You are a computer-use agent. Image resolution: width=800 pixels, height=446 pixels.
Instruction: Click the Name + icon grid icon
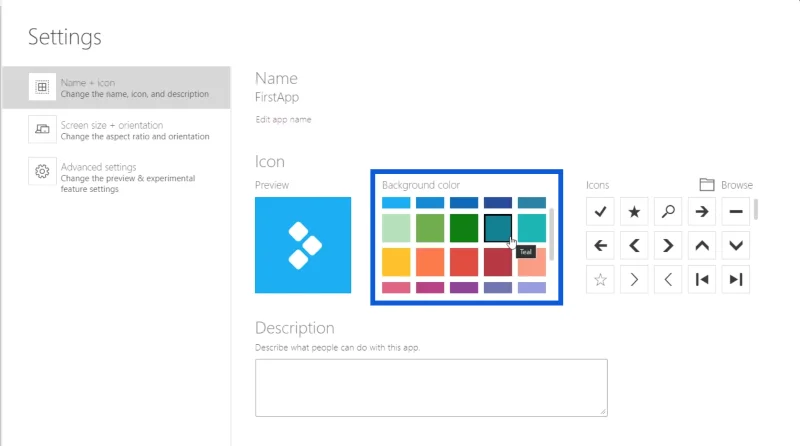pos(42,87)
